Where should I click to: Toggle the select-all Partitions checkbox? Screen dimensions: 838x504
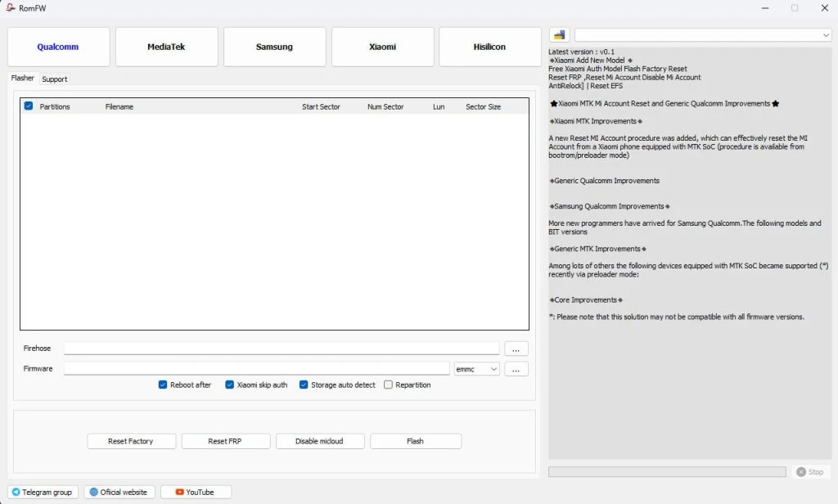(29, 106)
